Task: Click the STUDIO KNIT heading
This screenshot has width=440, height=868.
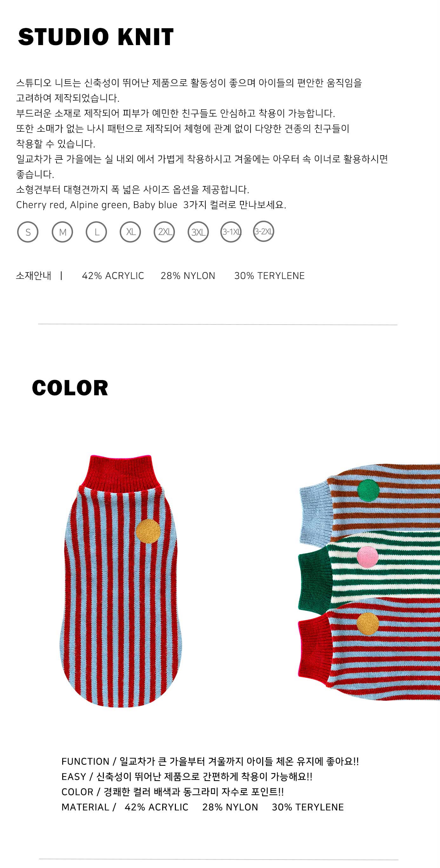Action: pyautogui.click(x=96, y=37)
